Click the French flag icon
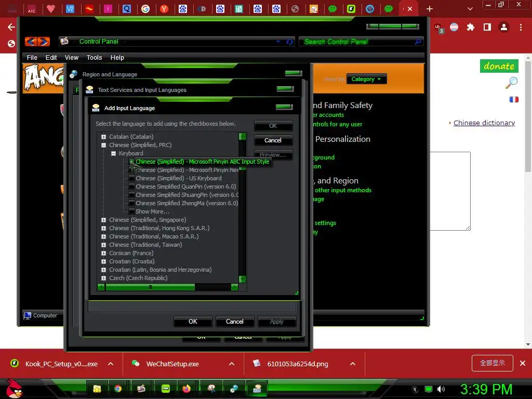The height and width of the screenshot is (399, 532). 514,99
